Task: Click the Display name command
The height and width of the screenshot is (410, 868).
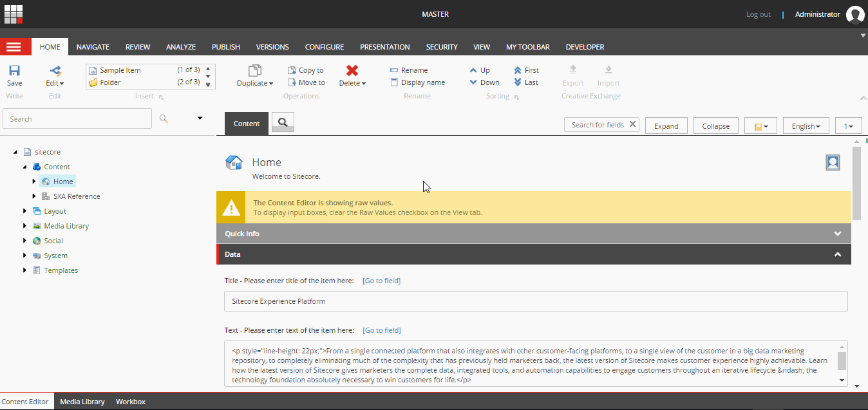Action: [417, 82]
